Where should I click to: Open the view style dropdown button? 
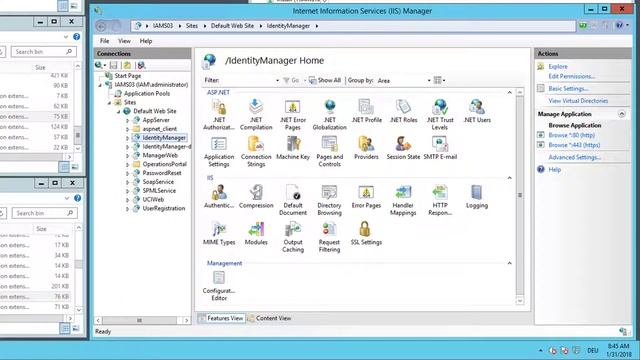click(439, 80)
